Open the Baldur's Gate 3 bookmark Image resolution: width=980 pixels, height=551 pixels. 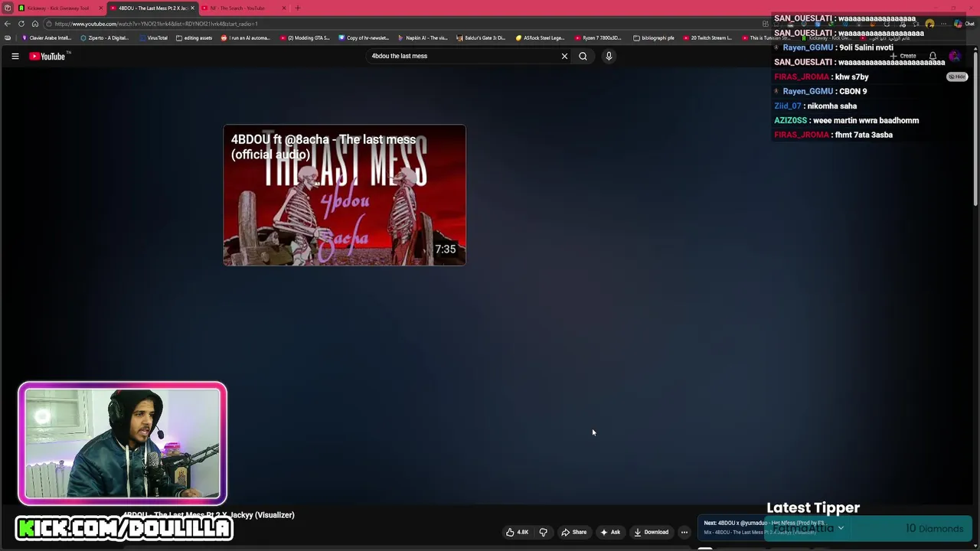click(x=481, y=37)
